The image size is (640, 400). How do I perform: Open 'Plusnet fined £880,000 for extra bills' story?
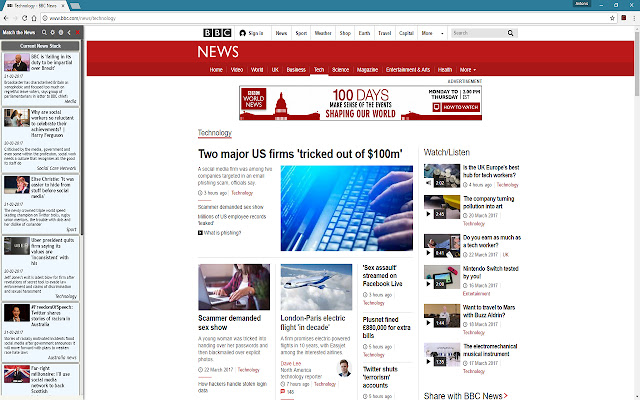click(x=387, y=327)
